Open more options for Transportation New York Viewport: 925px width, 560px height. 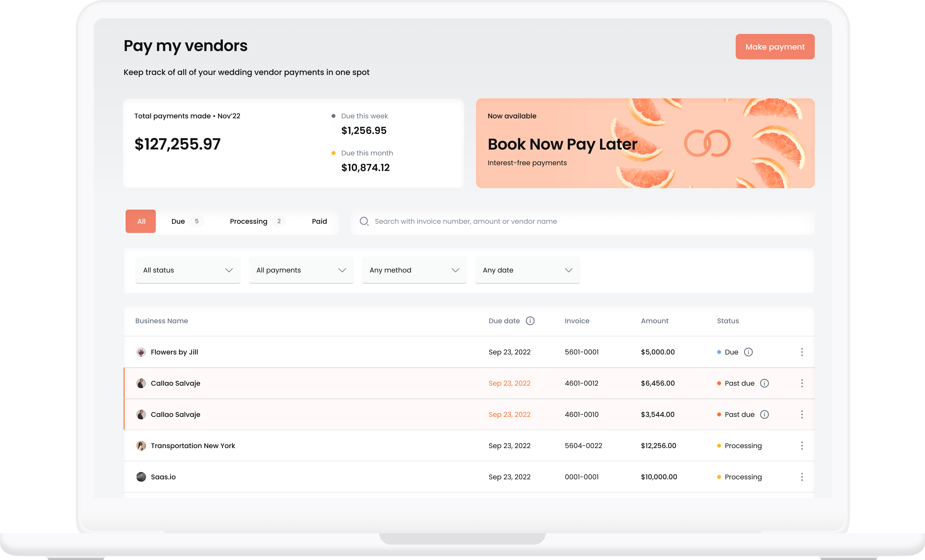tap(802, 446)
